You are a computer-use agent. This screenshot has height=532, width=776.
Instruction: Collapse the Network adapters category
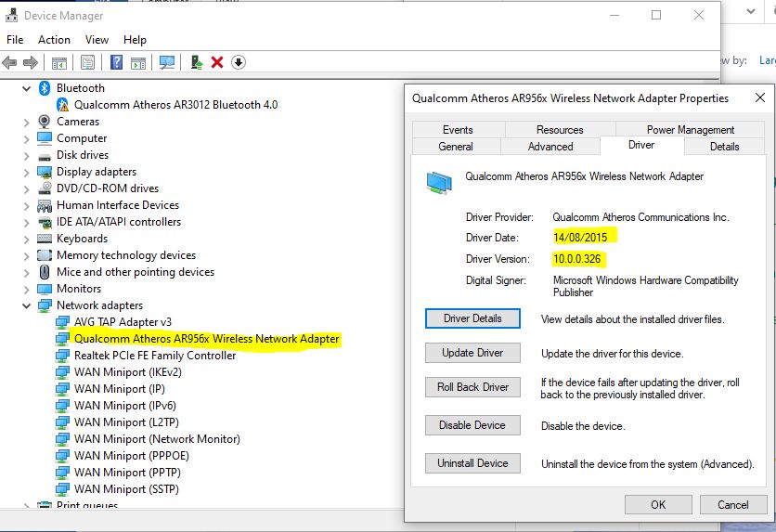[26, 305]
